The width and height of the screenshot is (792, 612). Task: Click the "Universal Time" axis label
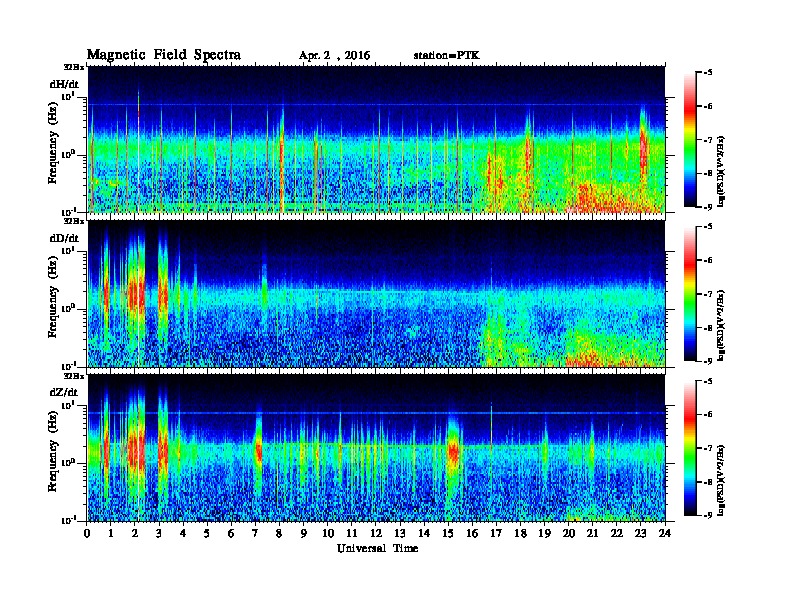(377, 548)
